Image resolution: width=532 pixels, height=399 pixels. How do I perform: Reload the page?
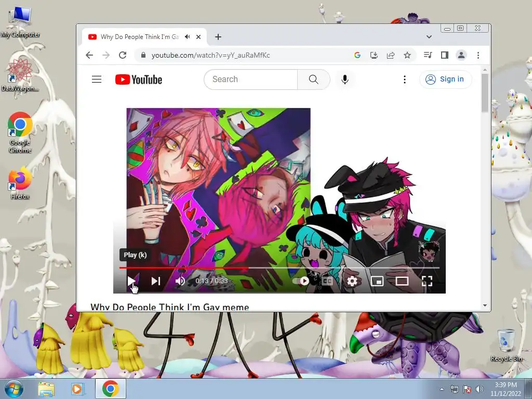click(x=123, y=55)
